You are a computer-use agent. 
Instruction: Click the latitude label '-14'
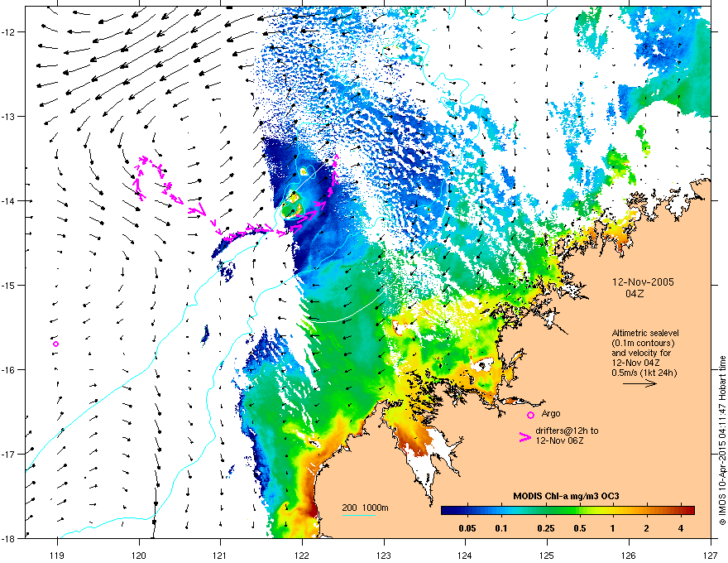9,200
